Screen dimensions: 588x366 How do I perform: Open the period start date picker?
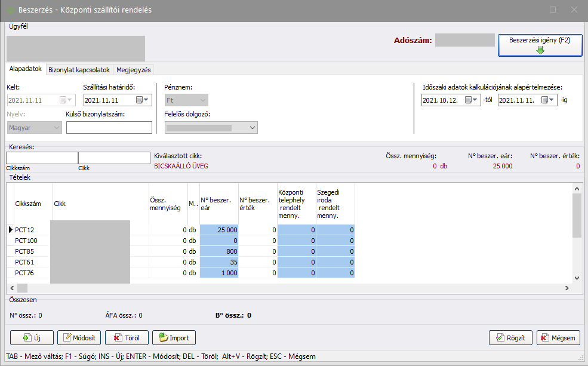coord(472,100)
